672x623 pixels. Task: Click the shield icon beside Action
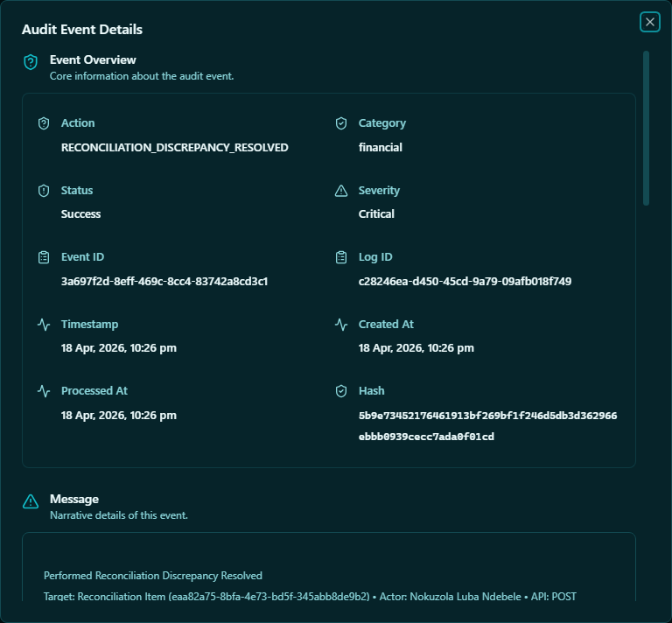(44, 123)
